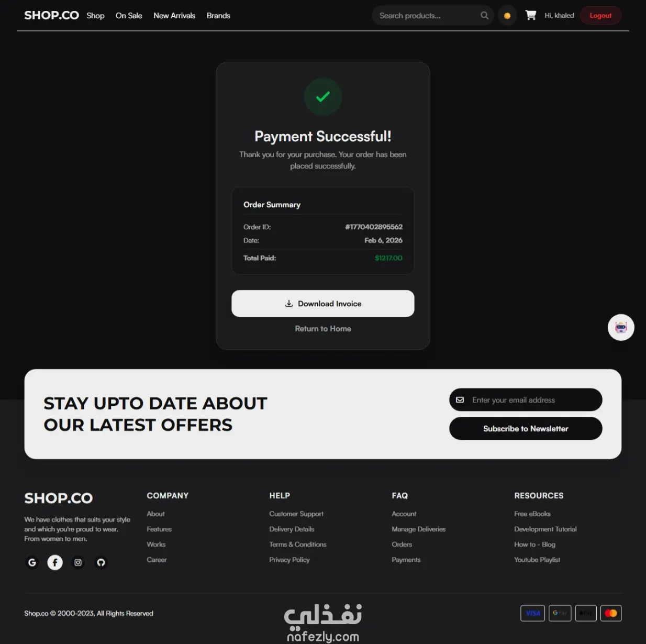Screen dimensions: 646x644
Task: Visit the Google social icon in footer
Action: pyautogui.click(x=32, y=562)
